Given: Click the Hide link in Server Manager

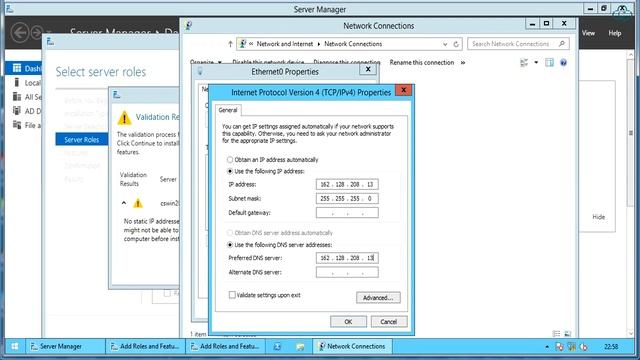Looking at the screenshot, I should (x=598, y=217).
